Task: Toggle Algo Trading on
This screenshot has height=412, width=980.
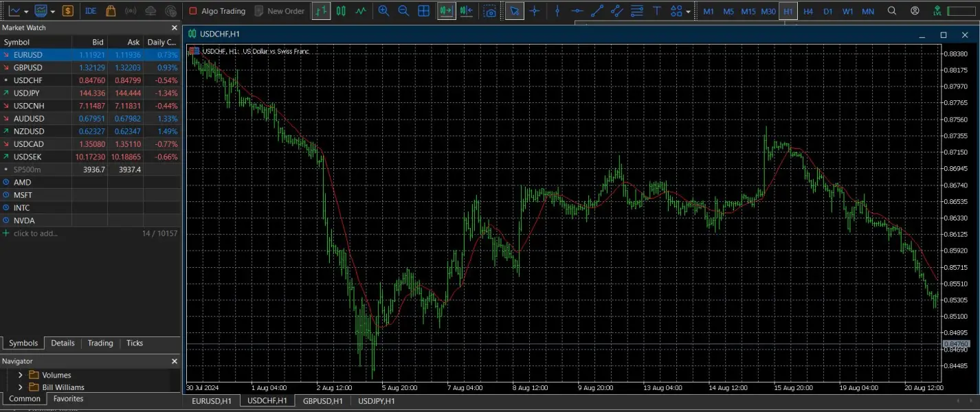Action: click(217, 11)
